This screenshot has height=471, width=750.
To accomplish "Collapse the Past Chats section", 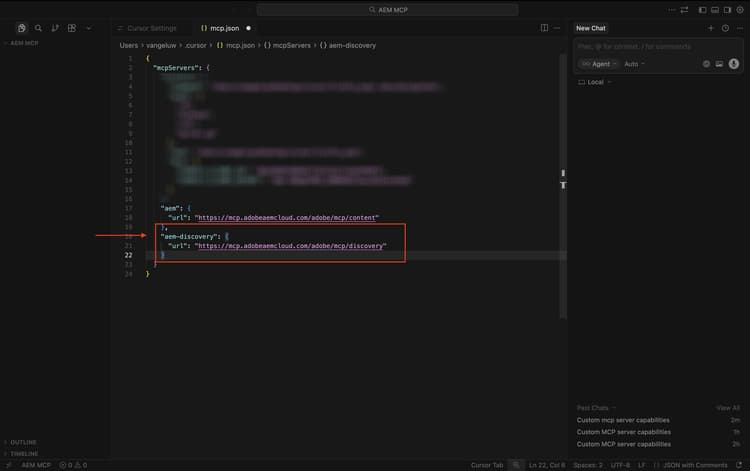I will coord(596,408).
